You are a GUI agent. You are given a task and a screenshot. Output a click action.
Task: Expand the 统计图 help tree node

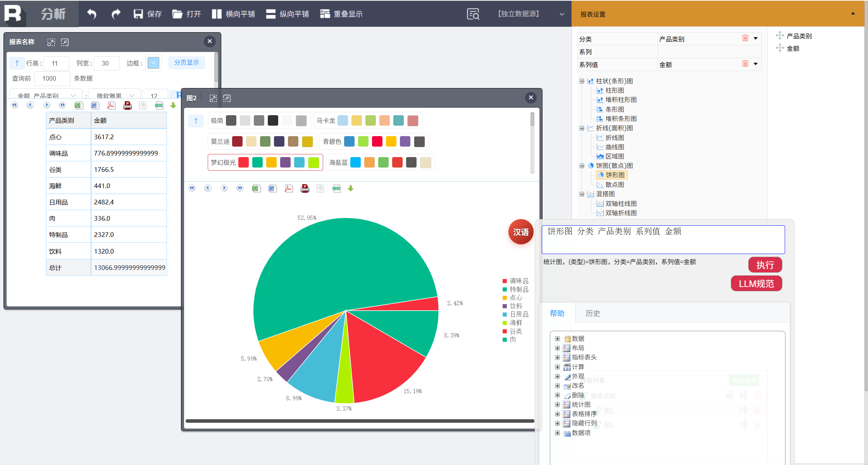557,404
